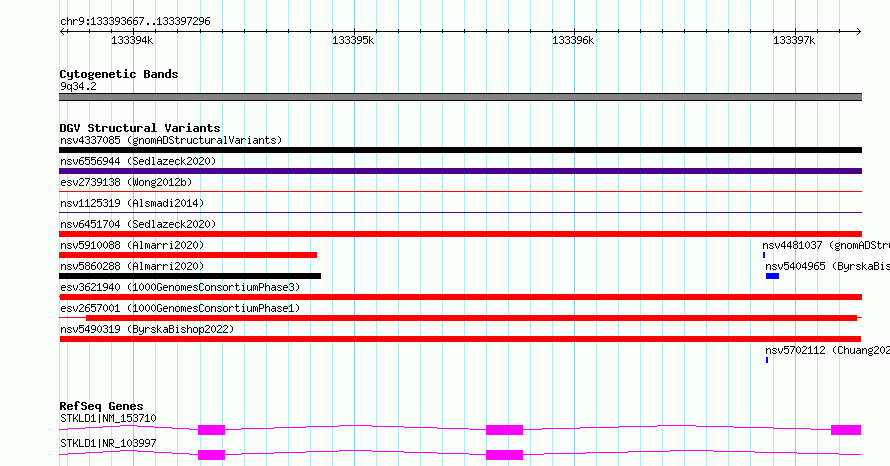Click the nsv4337085 gnomADStructuralVariants black bar

(x=460, y=150)
